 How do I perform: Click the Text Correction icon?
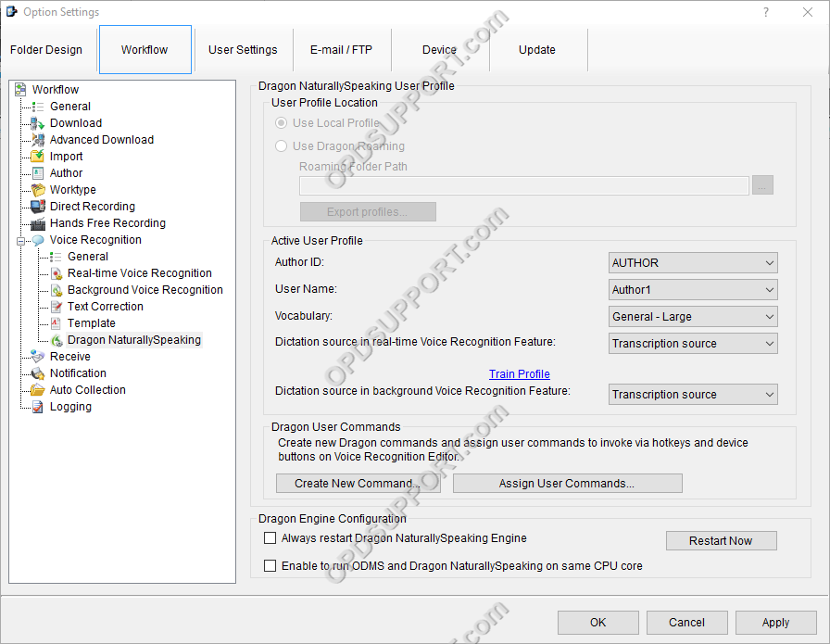[x=57, y=307]
